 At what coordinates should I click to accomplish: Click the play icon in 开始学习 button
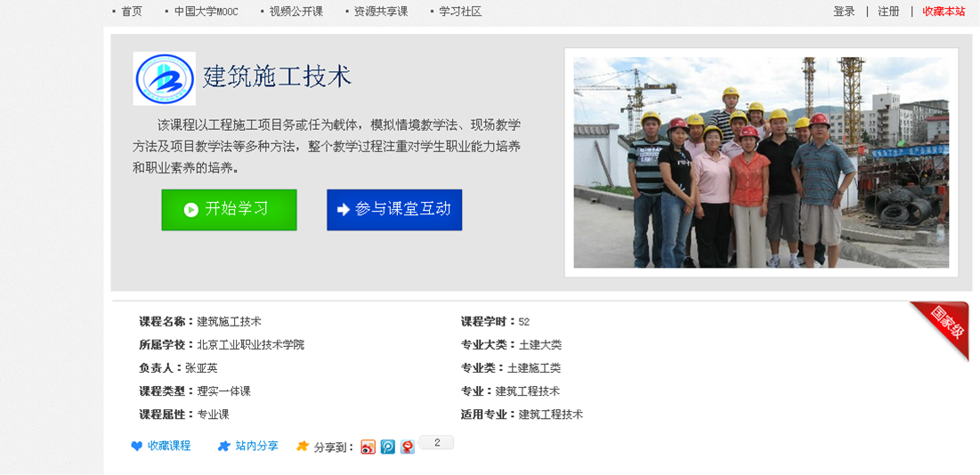coord(191,210)
